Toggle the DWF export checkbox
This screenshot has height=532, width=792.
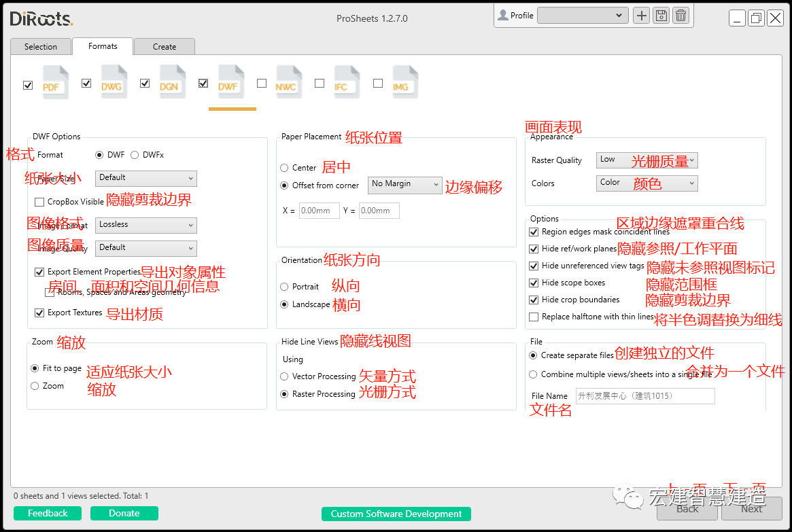[203, 84]
